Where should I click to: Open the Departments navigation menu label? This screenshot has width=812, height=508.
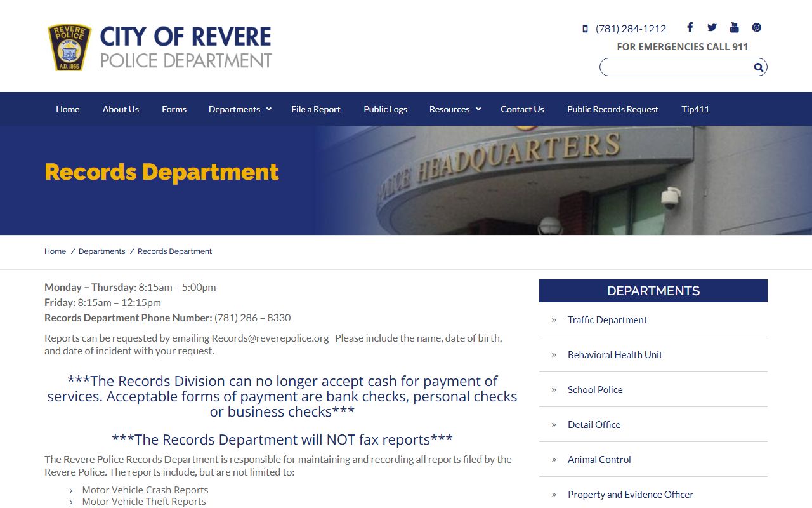(234, 109)
